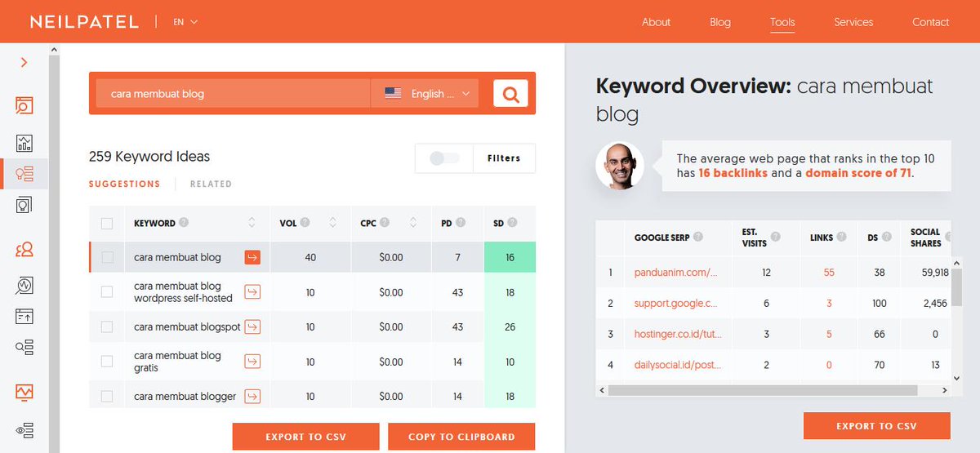Open the Blog menu item
Image resolution: width=980 pixels, height=453 pixels.
pos(720,22)
